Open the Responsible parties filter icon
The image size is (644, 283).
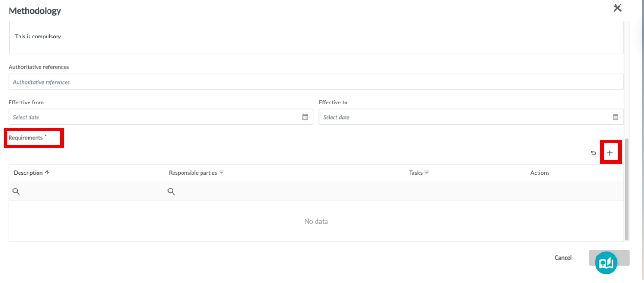[221, 173]
